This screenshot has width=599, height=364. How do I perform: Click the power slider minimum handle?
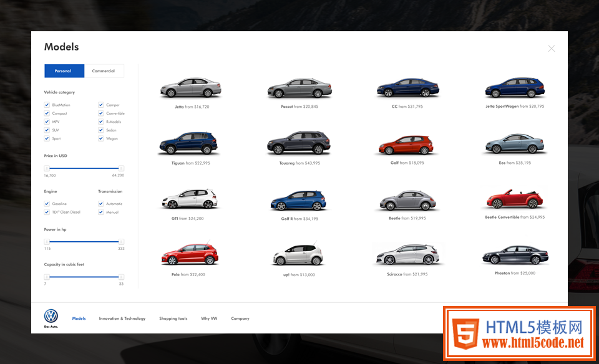pos(47,241)
